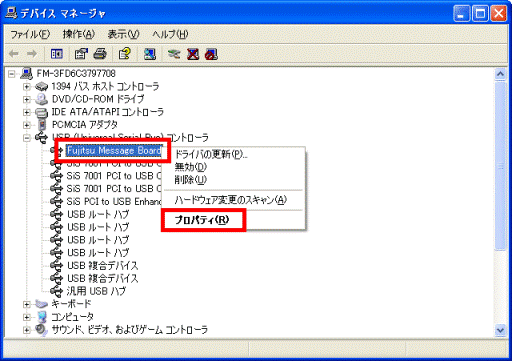
Task: Select 1394 バス ホスト コントローラ category
Action: pos(105,86)
